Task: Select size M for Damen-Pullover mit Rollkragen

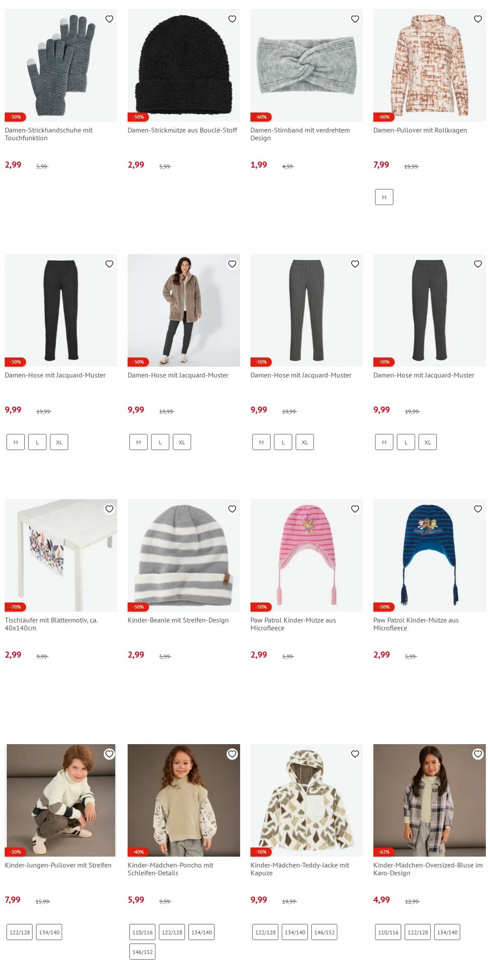Action: coord(384,197)
